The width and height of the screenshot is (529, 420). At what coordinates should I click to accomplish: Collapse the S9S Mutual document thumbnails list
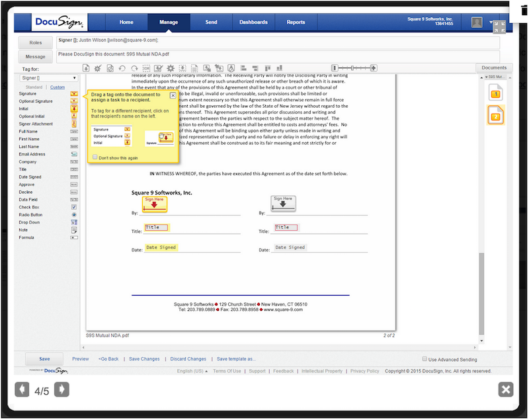(490, 77)
